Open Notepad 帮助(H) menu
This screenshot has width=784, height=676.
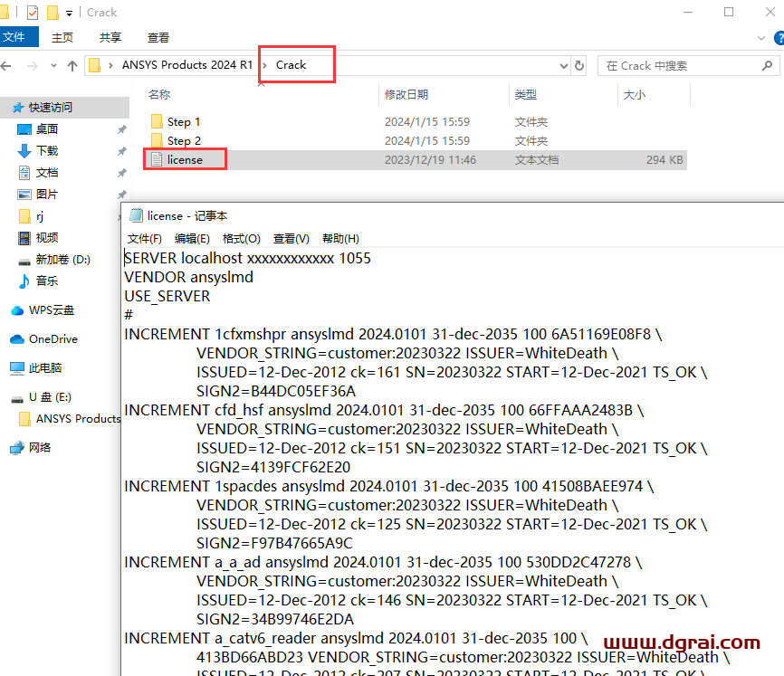click(x=340, y=239)
